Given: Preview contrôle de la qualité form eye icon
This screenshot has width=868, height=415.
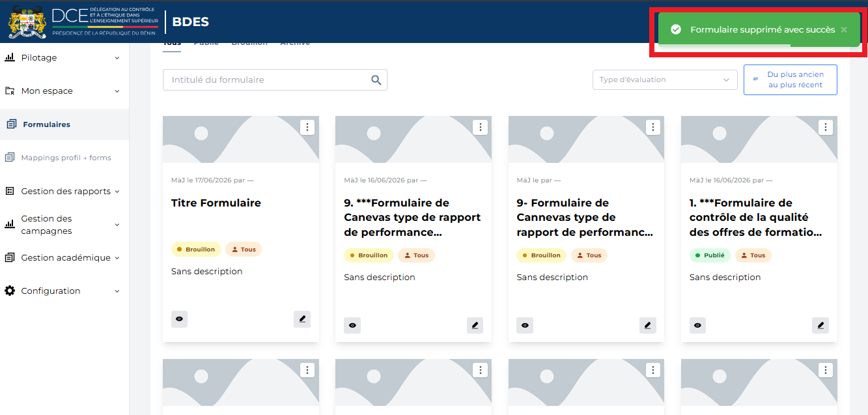Looking at the screenshot, I should coord(698,325).
